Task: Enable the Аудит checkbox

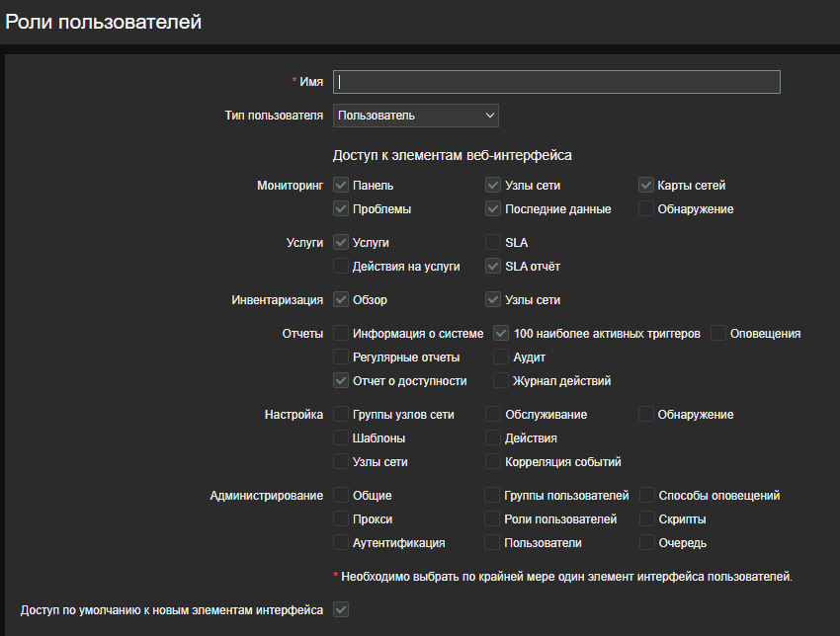Action: [501, 358]
